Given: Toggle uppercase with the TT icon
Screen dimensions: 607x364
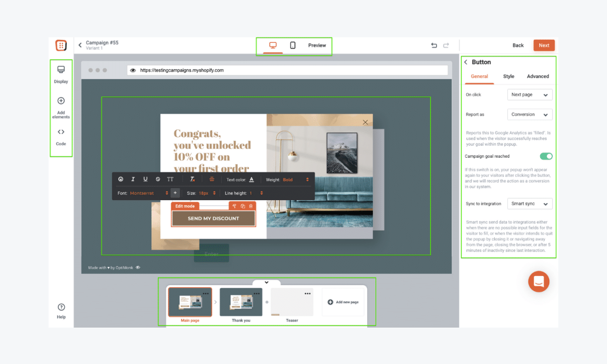Looking at the screenshot, I should coord(170,179).
